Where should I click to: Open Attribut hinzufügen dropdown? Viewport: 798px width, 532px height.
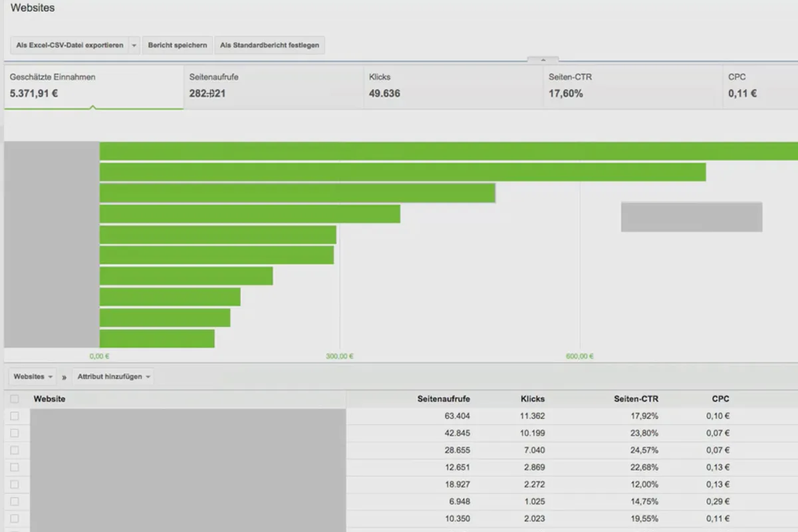pyautogui.click(x=113, y=376)
